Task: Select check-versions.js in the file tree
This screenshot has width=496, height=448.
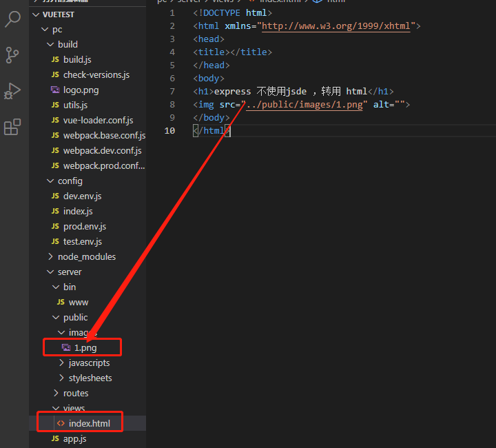Action: pos(96,74)
